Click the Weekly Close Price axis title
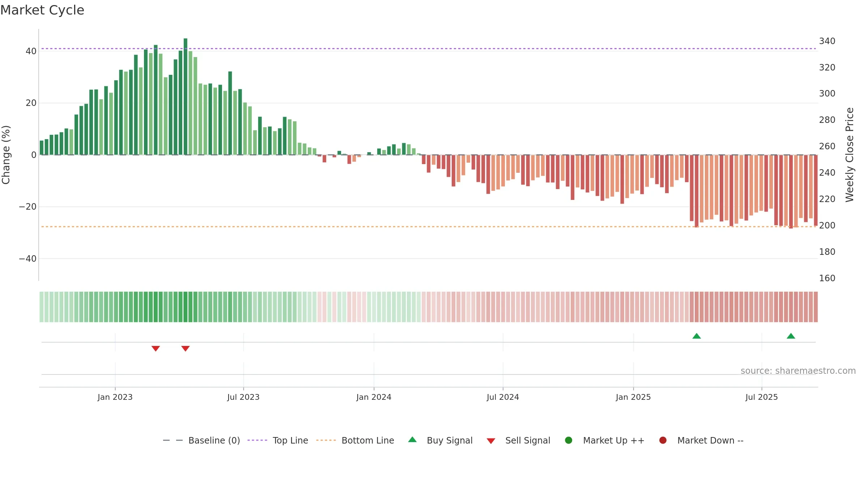868x488 pixels. coord(850,155)
